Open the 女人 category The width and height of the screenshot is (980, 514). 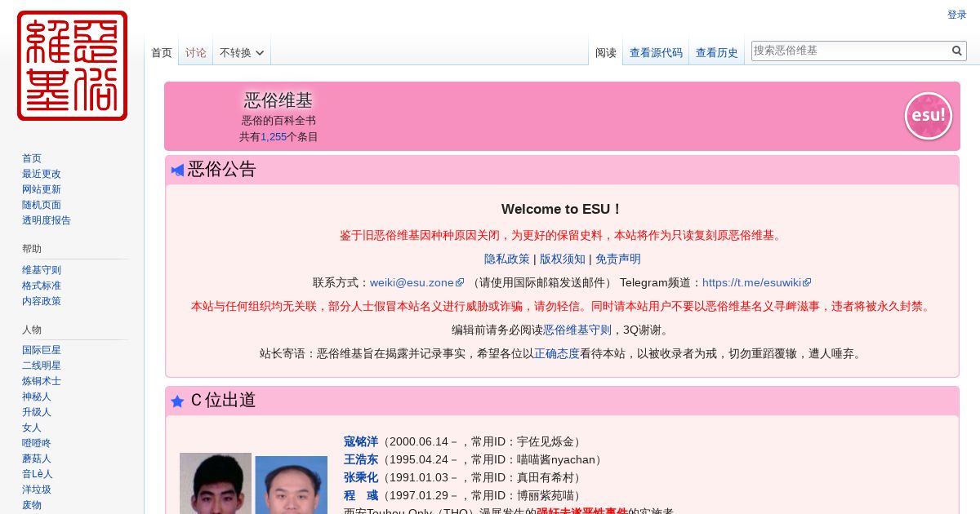click(x=32, y=428)
